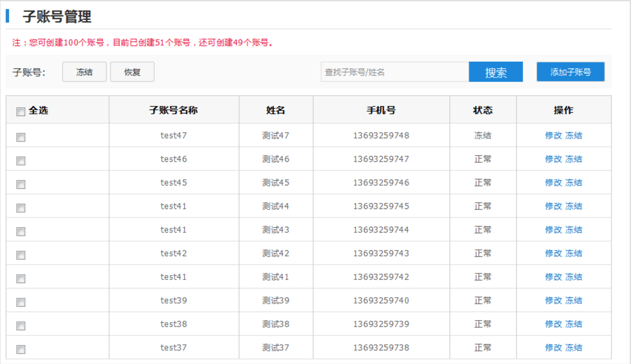Click 修改 link for test47
The image size is (631, 364).
[553, 136]
